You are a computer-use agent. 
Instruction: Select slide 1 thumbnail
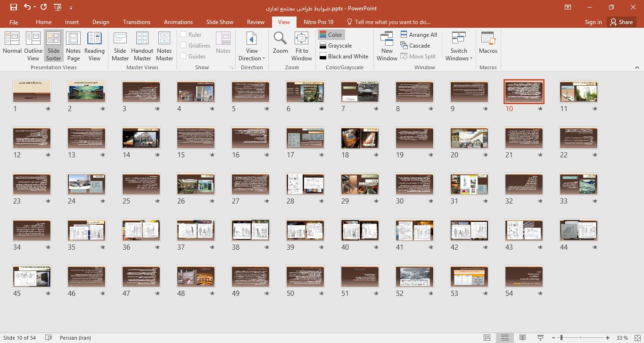(x=32, y=91)
